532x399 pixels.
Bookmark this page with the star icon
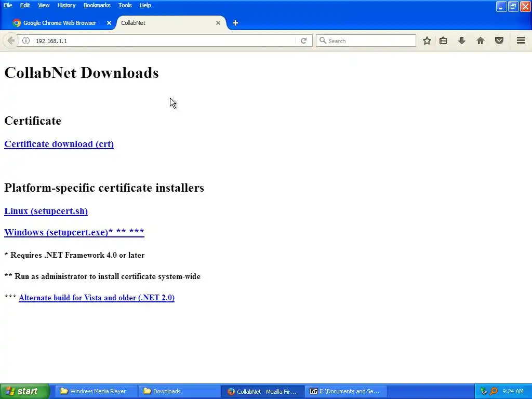[x=427, y=41]
